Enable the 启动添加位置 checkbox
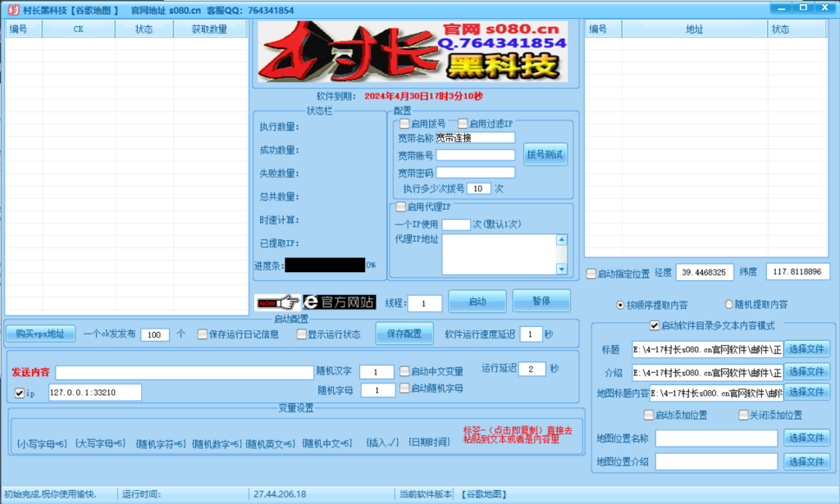Image resolution: width=840 pixels, height=504 pixels. point(649,415)
